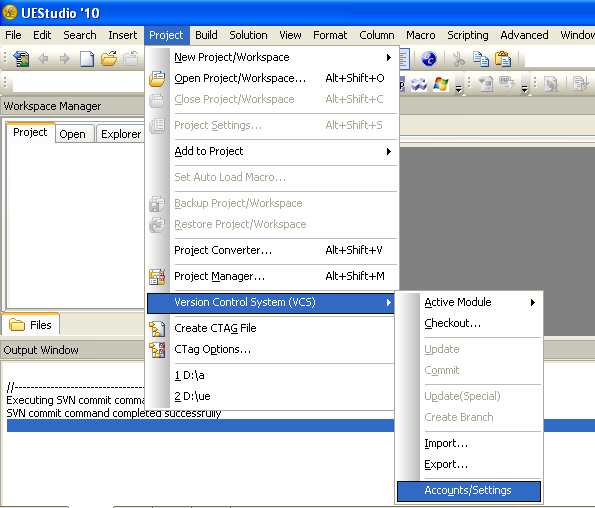Click the back arrow toolbar icon

click(x=44, y=59)
